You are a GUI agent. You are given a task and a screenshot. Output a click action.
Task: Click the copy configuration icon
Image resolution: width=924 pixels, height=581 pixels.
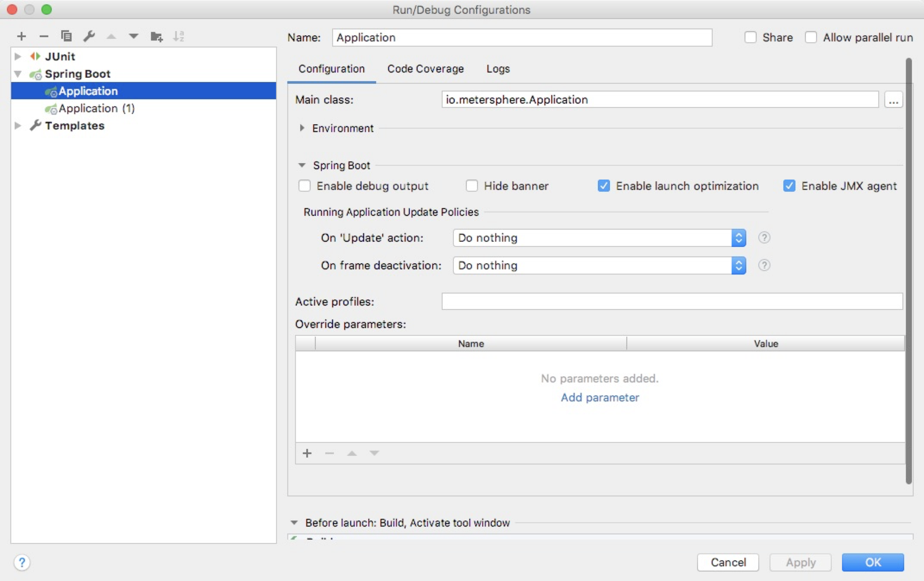[66, 36]
